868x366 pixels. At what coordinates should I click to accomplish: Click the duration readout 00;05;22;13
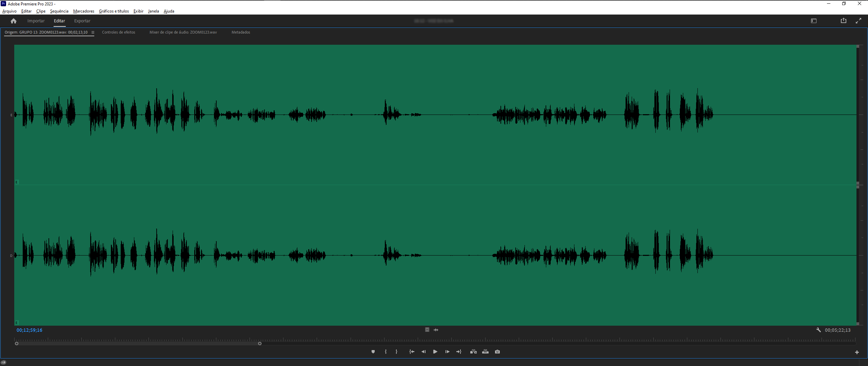tap(838, 330)
